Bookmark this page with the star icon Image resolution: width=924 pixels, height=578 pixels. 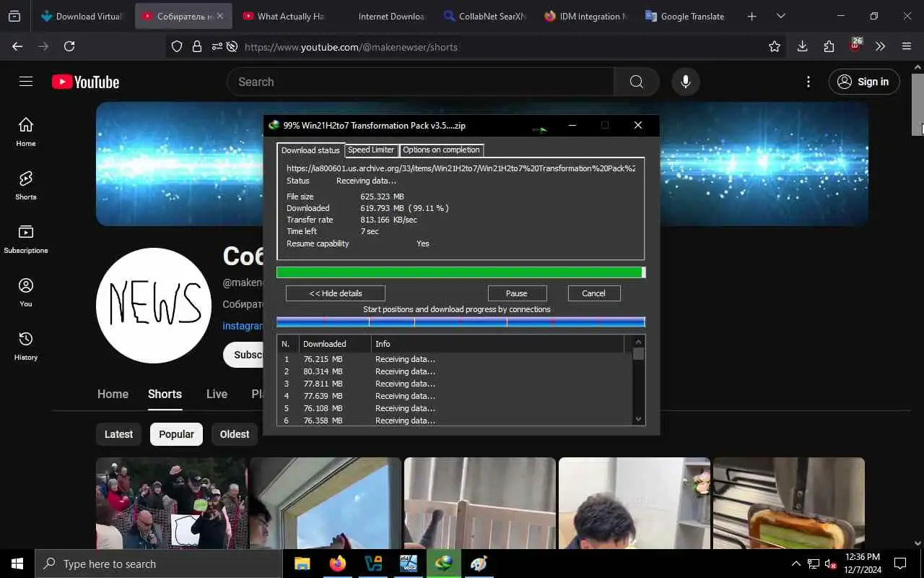775,46
